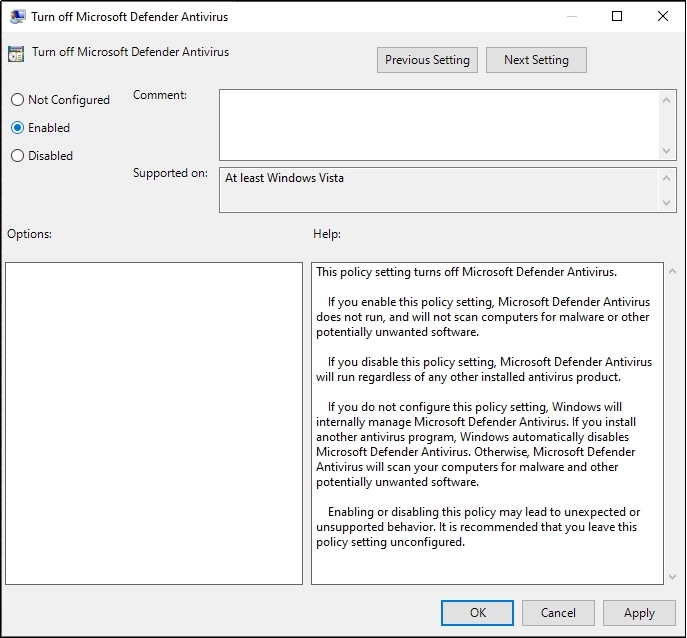Click the Supported on scroll up arrow

(x=668, y=178)
